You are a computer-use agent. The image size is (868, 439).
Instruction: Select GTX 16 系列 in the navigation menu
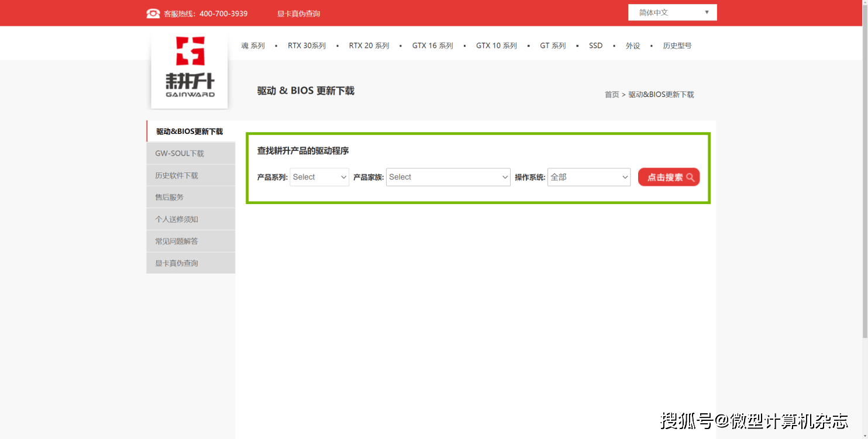click(x=432, y=45)
